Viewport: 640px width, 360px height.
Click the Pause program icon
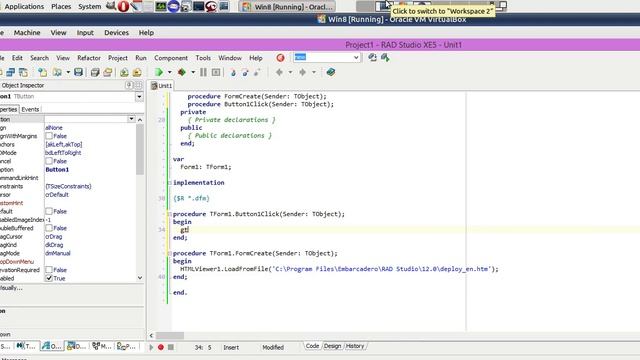click(x=203, y=72)
